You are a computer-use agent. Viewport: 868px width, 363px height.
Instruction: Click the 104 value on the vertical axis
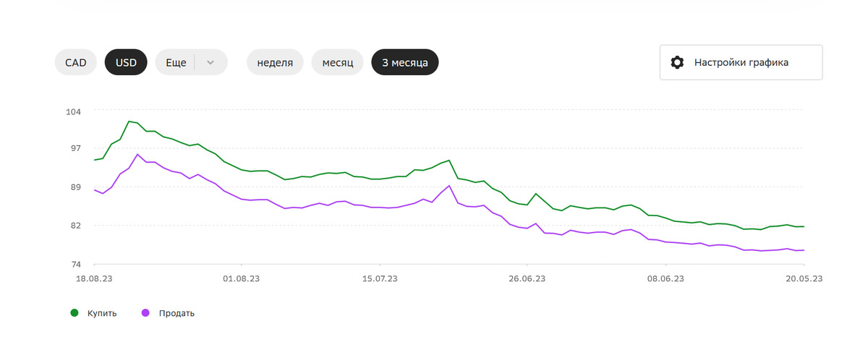[x=75, y=111]
